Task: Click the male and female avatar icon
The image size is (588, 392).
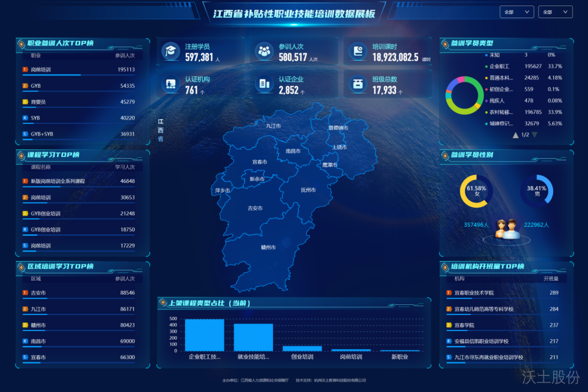Action: click(506, 229)
